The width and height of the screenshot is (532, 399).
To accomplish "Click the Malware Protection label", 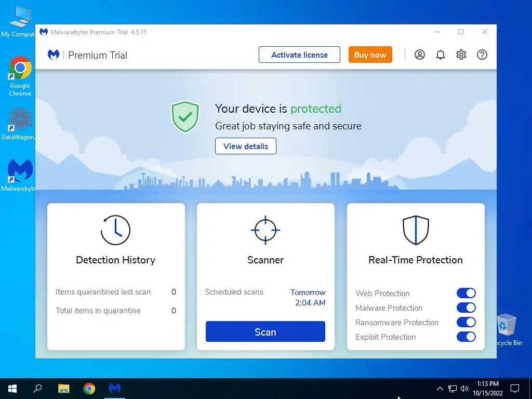I will [x=389, y=308].
